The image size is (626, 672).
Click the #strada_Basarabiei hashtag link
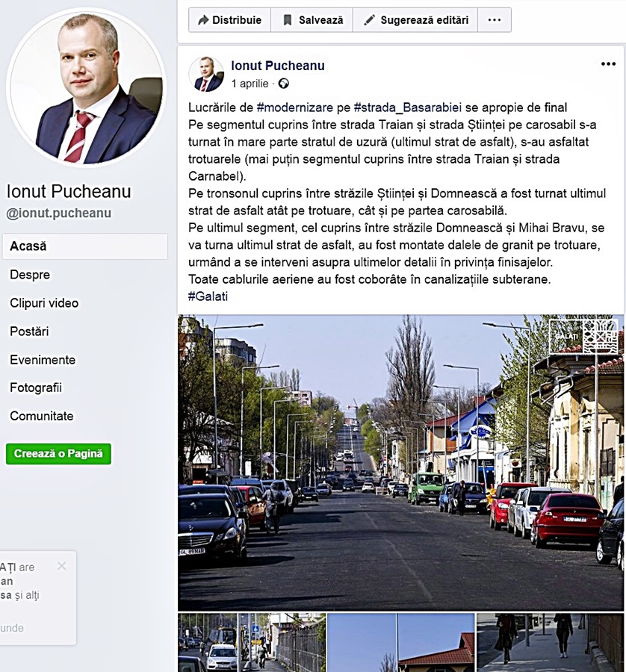pos(407,108)
